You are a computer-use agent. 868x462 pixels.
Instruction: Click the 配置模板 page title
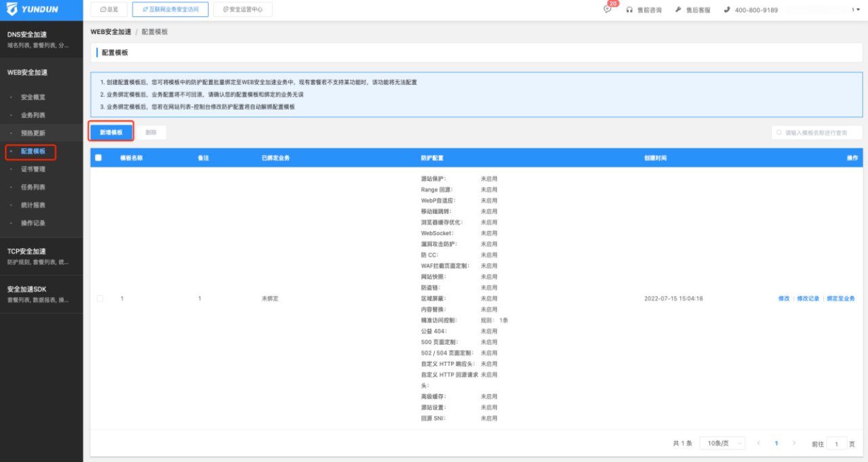[115, 52]
